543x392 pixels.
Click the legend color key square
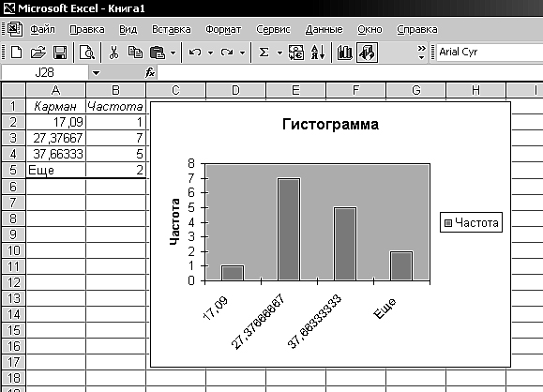[x=447, y=223]
